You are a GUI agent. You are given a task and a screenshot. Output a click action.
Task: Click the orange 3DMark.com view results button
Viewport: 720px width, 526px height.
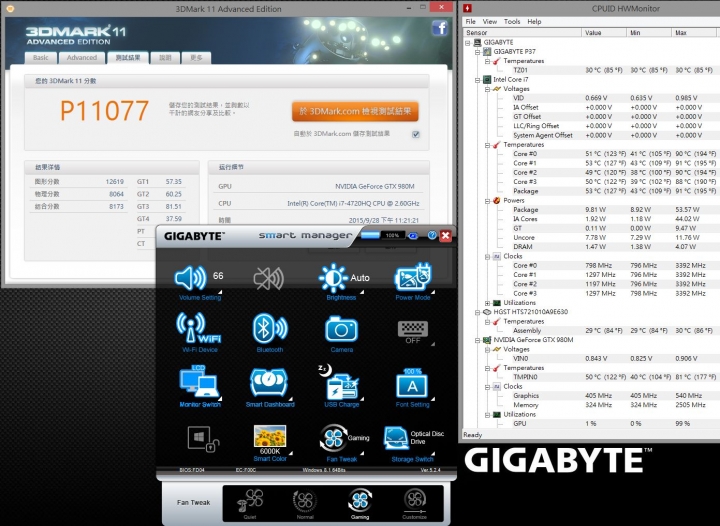point(355,111)
